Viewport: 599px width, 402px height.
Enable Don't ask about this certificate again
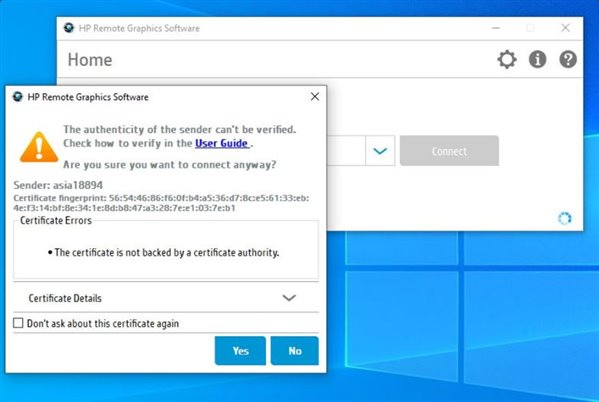click(18, 323)
